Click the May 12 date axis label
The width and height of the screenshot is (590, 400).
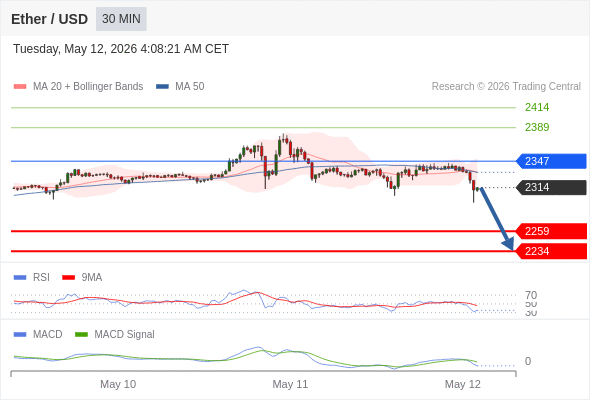click(462, 384)
